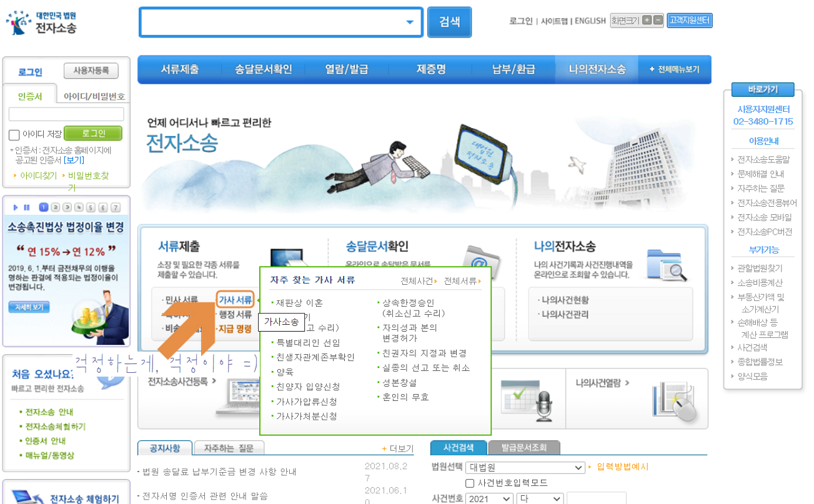Open 관할법원찾기 in the right sidebar
Screen dimensions: 814x504
[x=760, y=269]
